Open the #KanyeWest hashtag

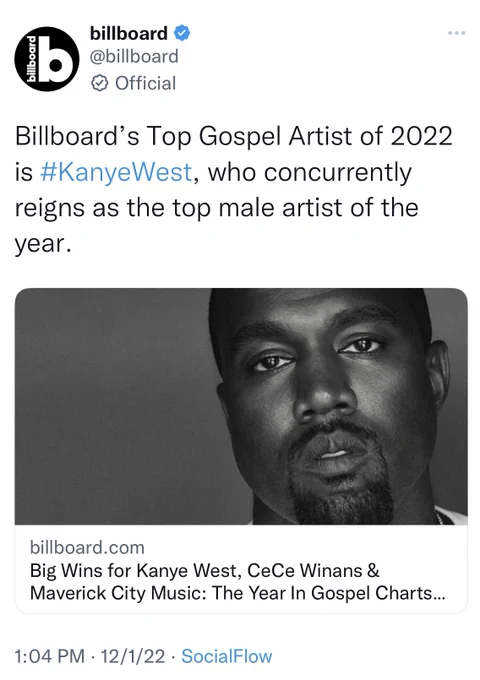116,172
